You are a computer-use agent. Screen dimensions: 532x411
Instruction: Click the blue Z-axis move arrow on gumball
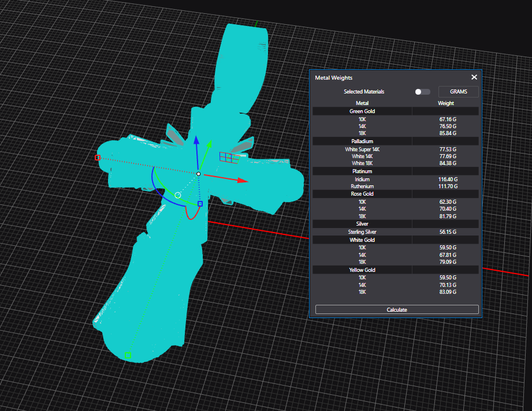coord(196,141)
